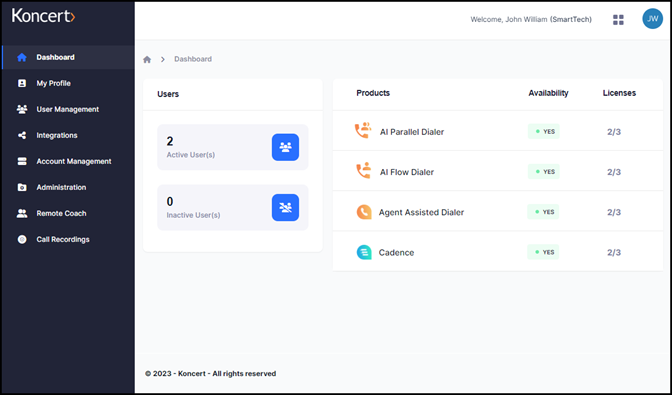The width and height of the screenshot is (672, 395).
Task: Click the Users card heading
Action: [168, 94]
